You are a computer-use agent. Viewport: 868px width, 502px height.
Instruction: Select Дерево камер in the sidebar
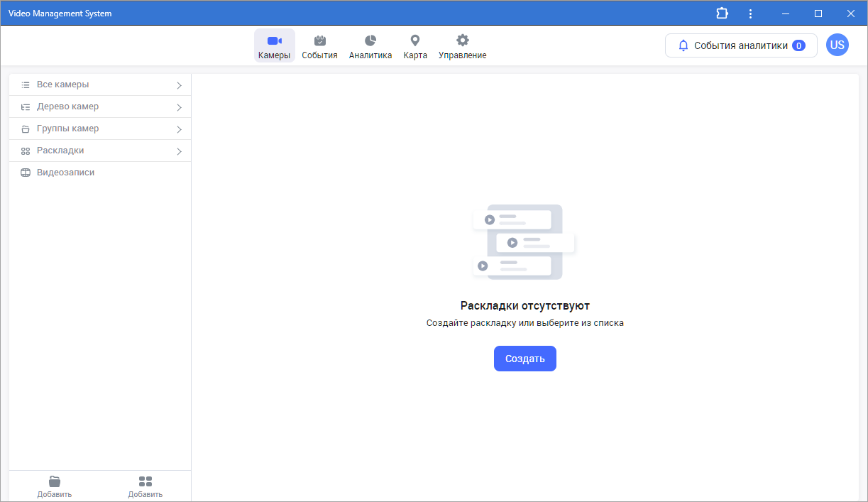67,107
